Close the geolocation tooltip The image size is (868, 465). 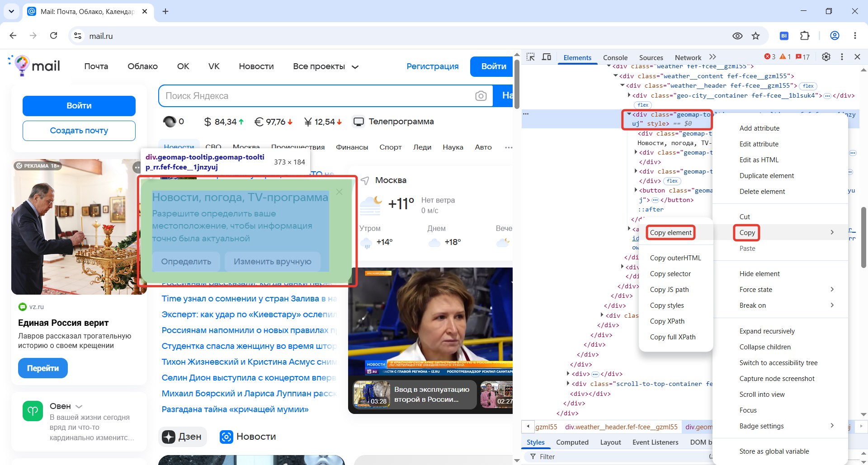tap(340, 192)
